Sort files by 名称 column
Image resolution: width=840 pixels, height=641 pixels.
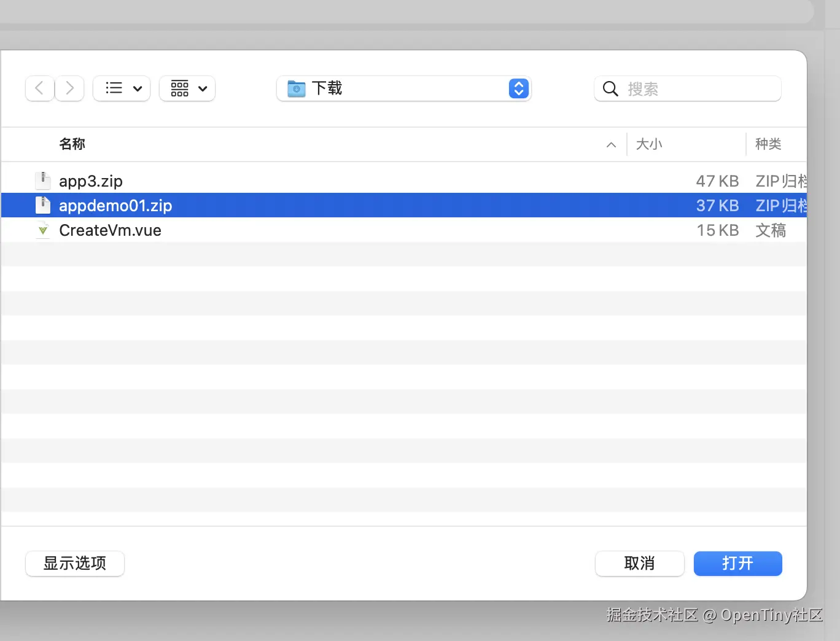[72, 144]
